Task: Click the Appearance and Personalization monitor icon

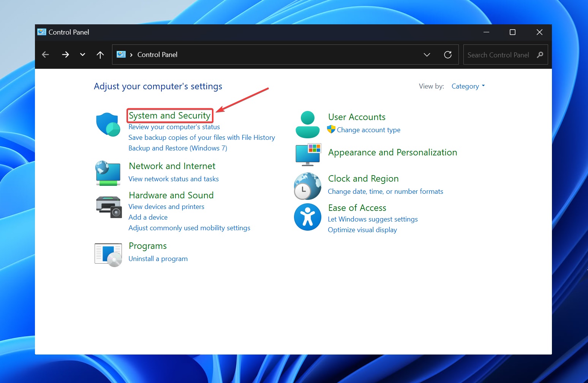Action: point(308,154)
